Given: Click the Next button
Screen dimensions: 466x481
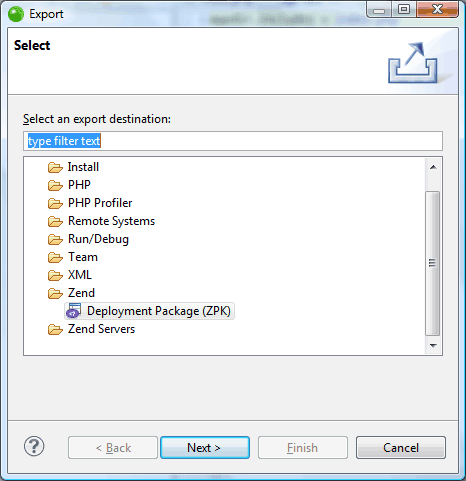Looking at the screenshot, I should coord(205,448).
